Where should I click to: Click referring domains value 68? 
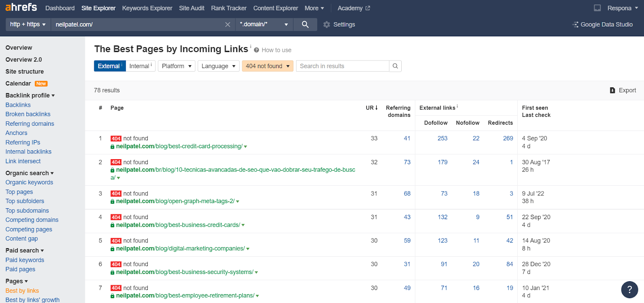pyautogui.click(x=407, y=193)
